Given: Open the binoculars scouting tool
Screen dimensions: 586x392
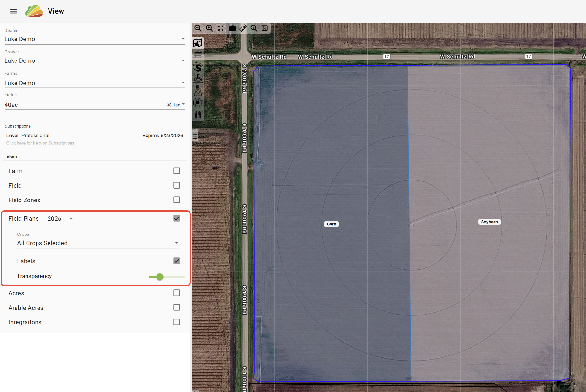Looking at the screenshot, I should (198, 115).
